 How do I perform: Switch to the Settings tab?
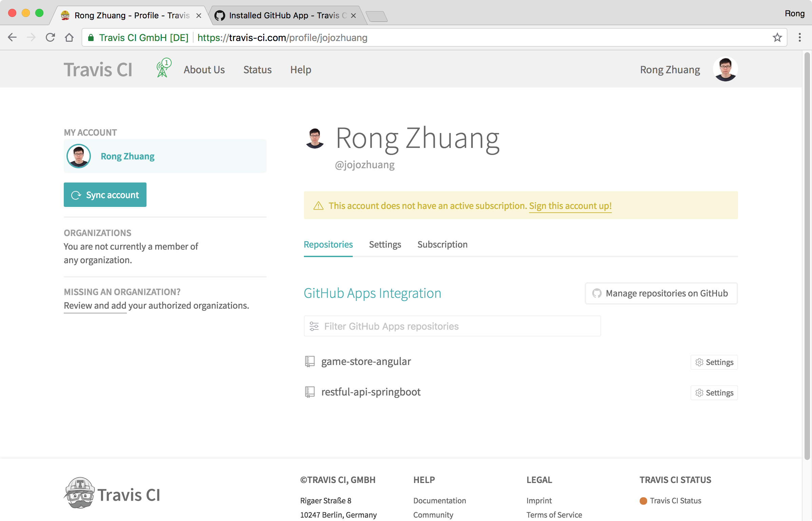385,245
